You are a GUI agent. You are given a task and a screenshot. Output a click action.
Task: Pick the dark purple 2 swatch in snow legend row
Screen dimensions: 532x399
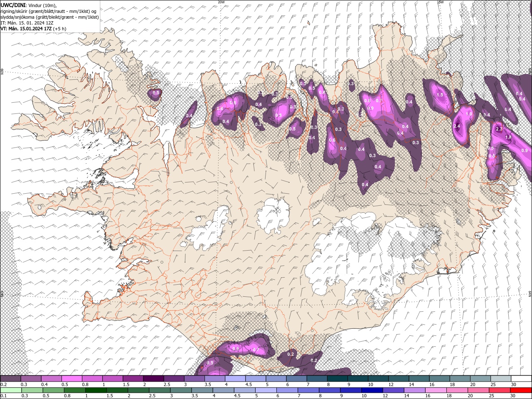153,379
